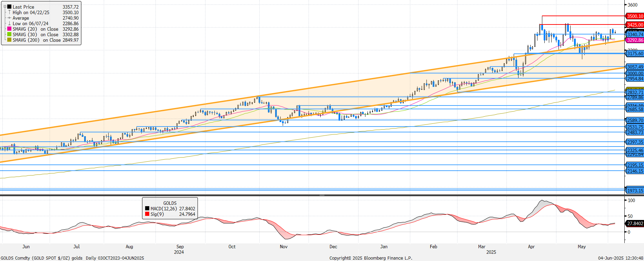Image resolution: width=644 pixels, height=261 pixels.
Task: Click the 04-Jun-2025 12:30:48 timestamp
Action: tap(621, 258)
